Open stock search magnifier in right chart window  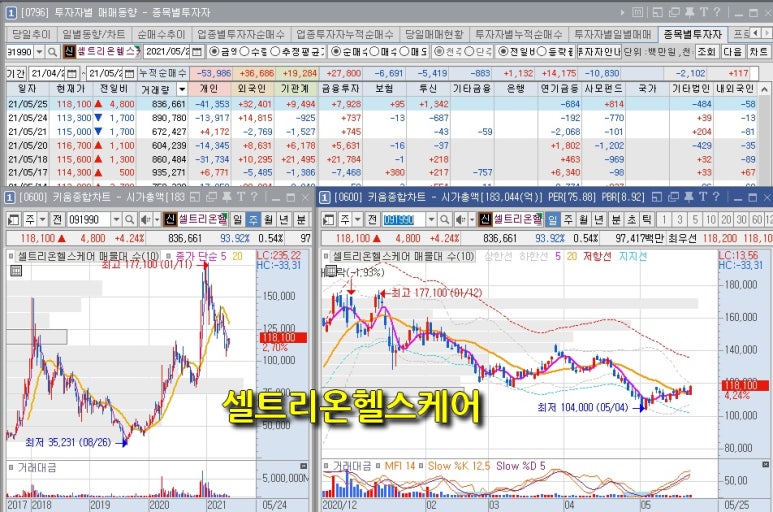pos(445,220)
